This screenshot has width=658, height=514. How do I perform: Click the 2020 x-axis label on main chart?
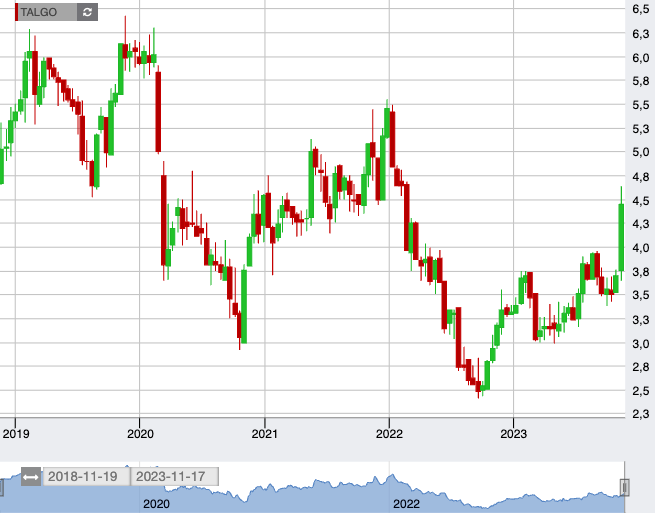[x=140, y=434]
